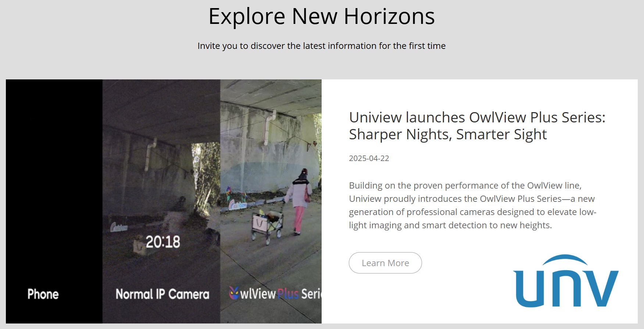
Task: Click the UNV logo
Action: click(x=566, y=281)
